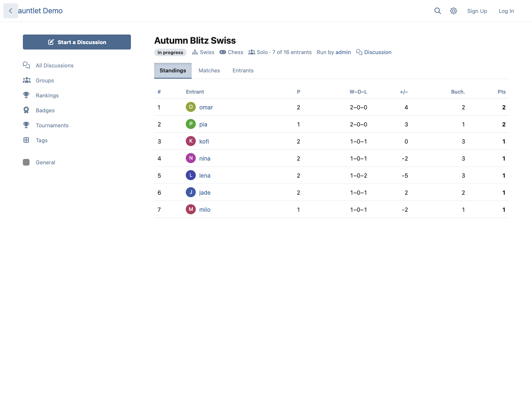This screenshot has height=416, width=532.
Task: Click nina's purple avatar circle
Action: pyautogui.click(x=191, y=158)
